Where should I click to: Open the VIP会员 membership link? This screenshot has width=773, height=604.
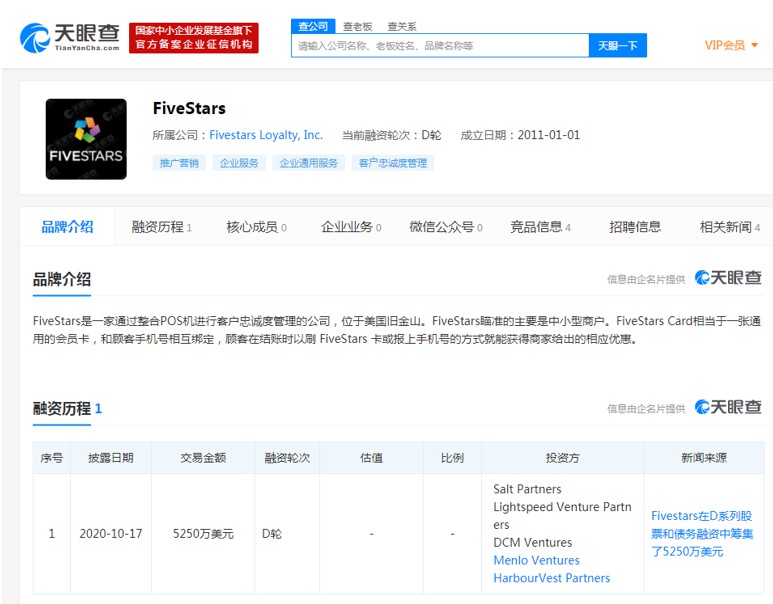click(725, 45)
